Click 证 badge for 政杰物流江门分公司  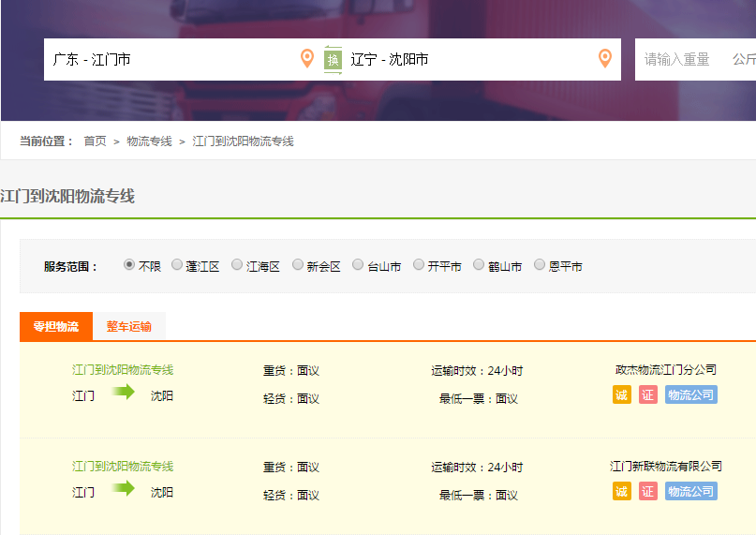648,394
